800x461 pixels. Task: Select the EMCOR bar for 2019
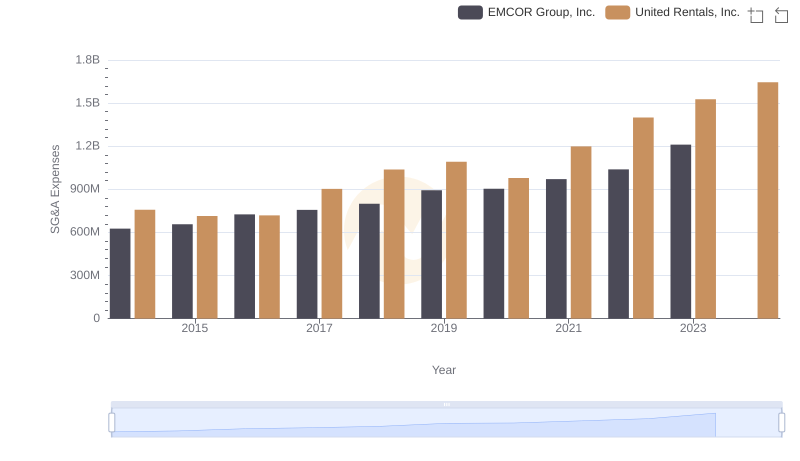[432, 254]
